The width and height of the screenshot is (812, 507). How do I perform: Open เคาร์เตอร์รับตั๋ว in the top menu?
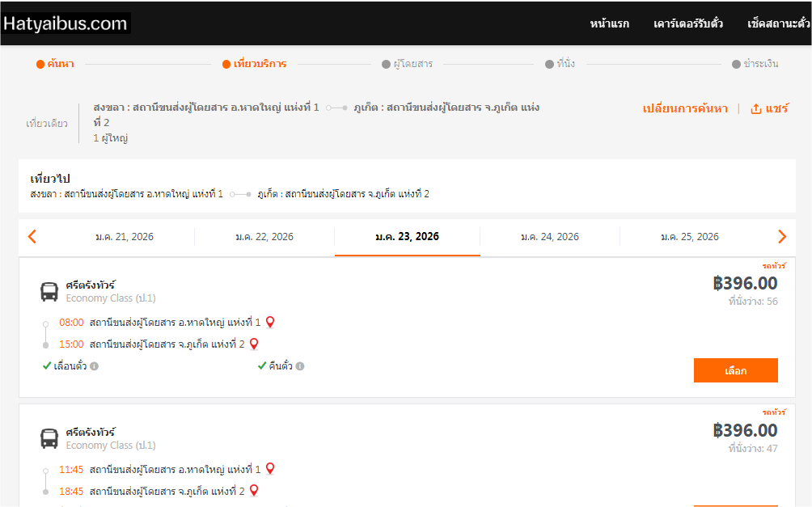pos(688,23)
